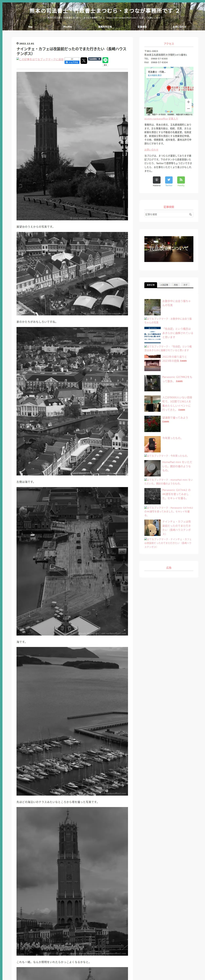205x980 pixels.
Task: Open the Feedly subscribe icon
Action: click(181, 180)
